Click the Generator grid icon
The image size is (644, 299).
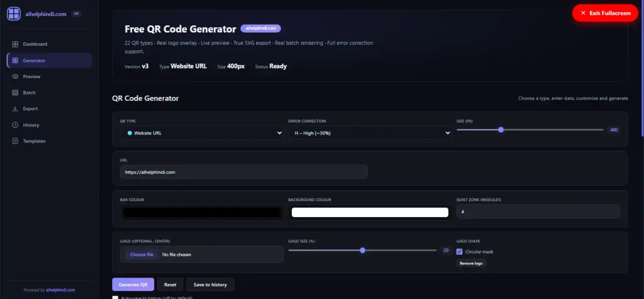16,61
